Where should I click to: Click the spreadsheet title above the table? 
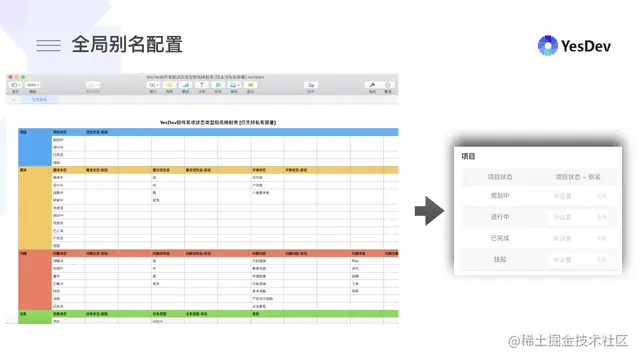point(218,122)
